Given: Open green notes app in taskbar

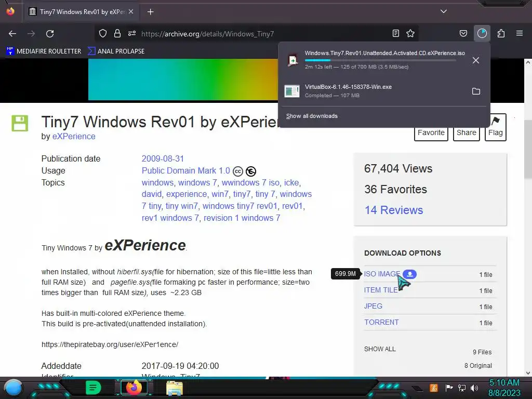Looking at the screenshot, I should (x=93, y=388).
